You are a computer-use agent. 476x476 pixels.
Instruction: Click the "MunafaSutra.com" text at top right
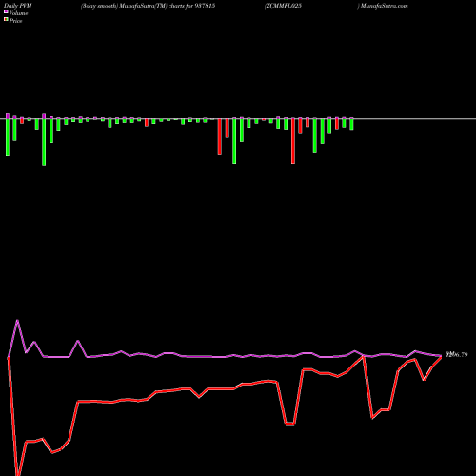click(x=385, y=6)
